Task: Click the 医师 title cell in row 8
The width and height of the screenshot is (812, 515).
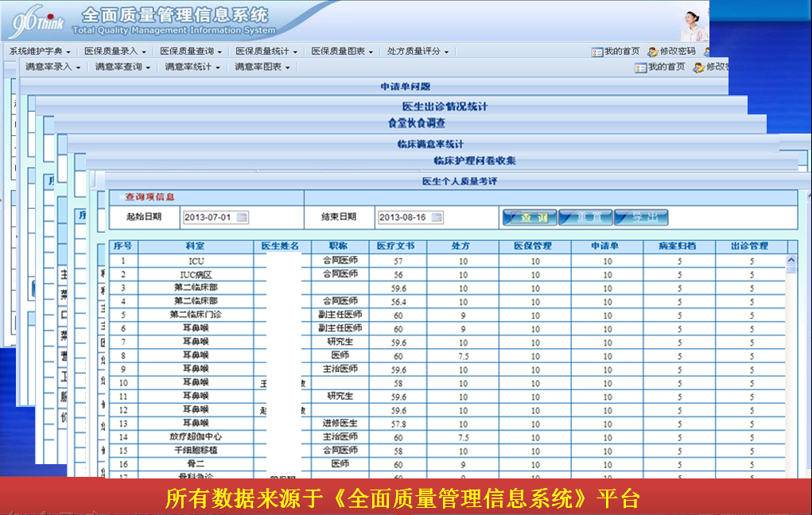Action: pyautogui.click(x=340, y=355)
